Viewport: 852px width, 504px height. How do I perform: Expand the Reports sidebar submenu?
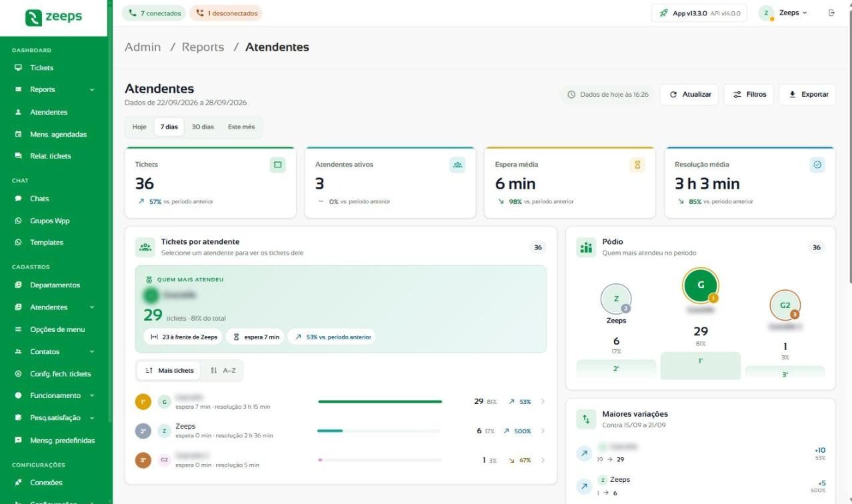click(x=92, y=89)
